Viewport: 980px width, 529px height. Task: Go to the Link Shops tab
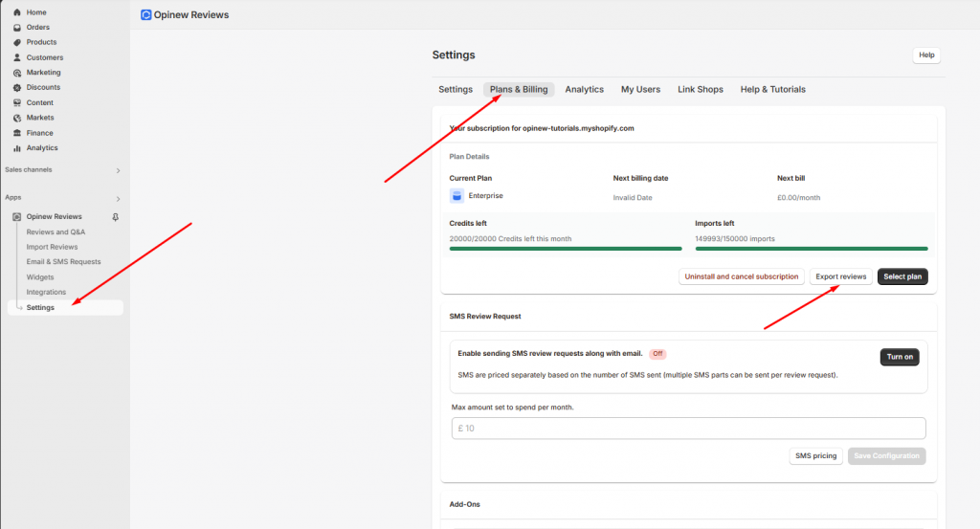click(x=700, y=90)
